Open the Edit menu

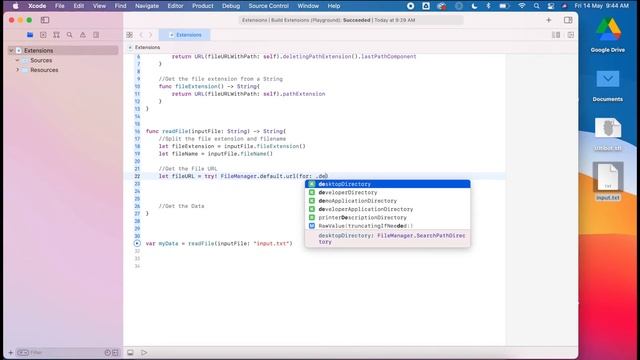click(x=79, y=6)
